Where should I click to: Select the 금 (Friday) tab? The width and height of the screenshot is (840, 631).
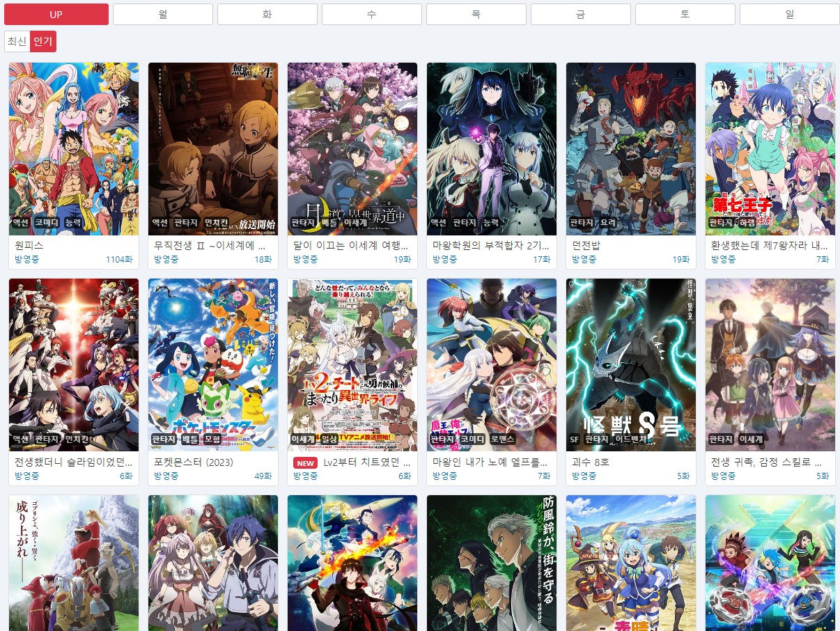[x=581, y=14]
